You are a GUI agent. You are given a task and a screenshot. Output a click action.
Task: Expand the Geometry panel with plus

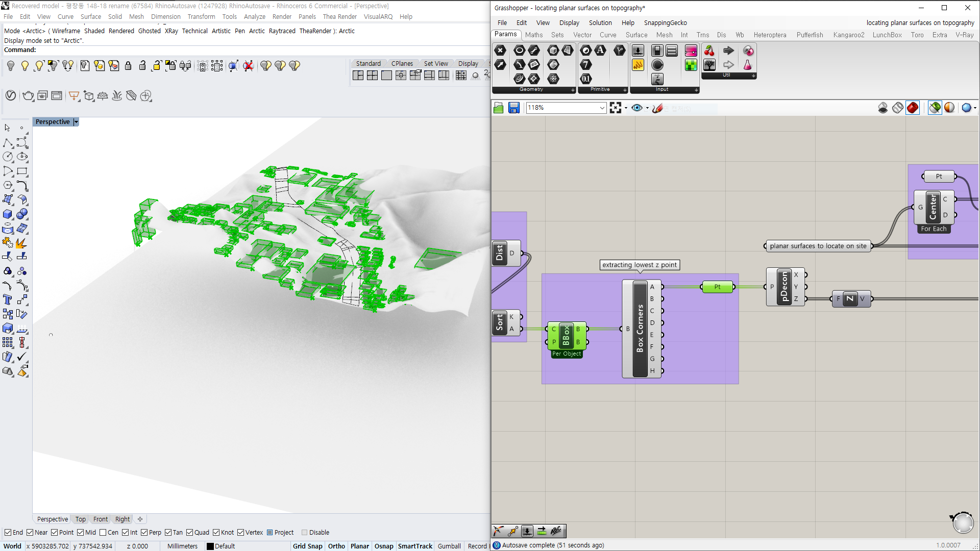(x=573, y=90)
